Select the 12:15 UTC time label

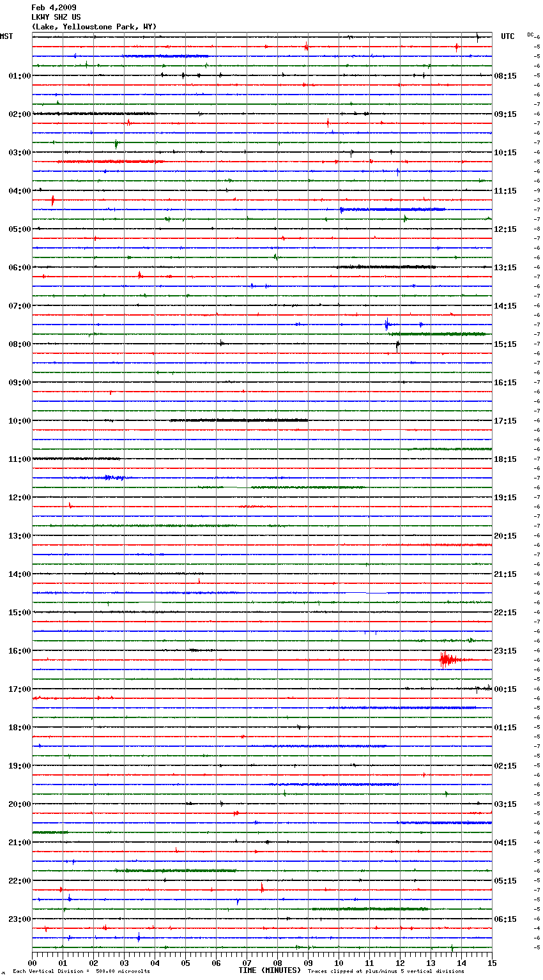click(505, 229)
